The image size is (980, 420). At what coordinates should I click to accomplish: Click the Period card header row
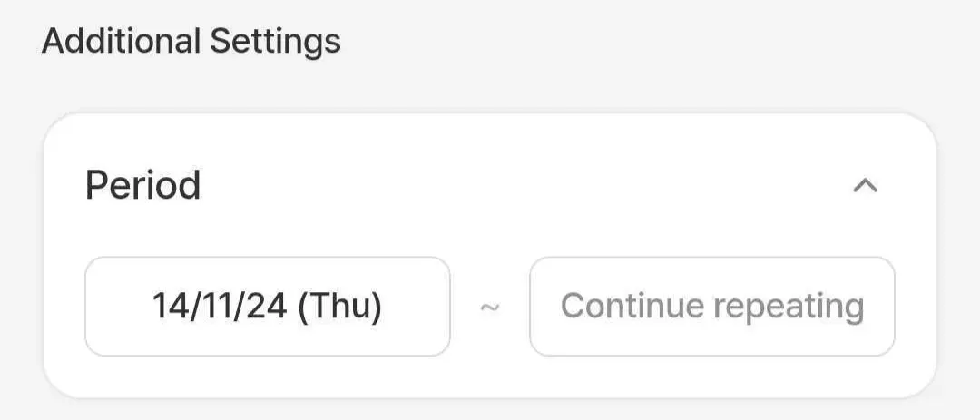tap(488, 186)
